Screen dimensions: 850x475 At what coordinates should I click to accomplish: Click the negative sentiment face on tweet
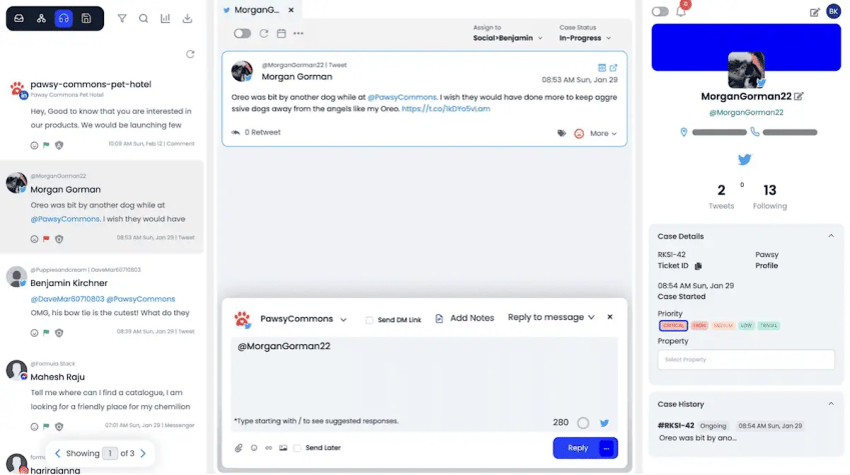(x=579, y=133)
